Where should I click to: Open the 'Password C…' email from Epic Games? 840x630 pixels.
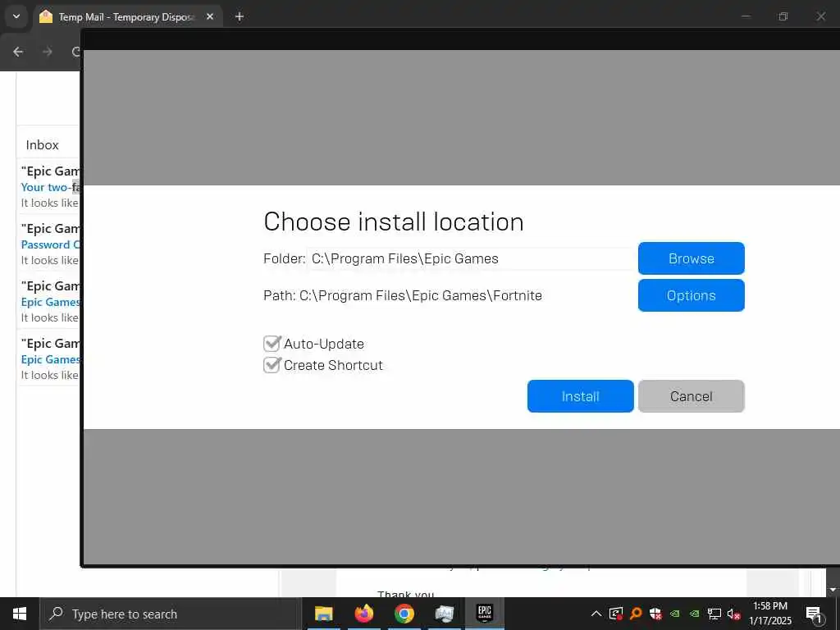coord(50,244)
